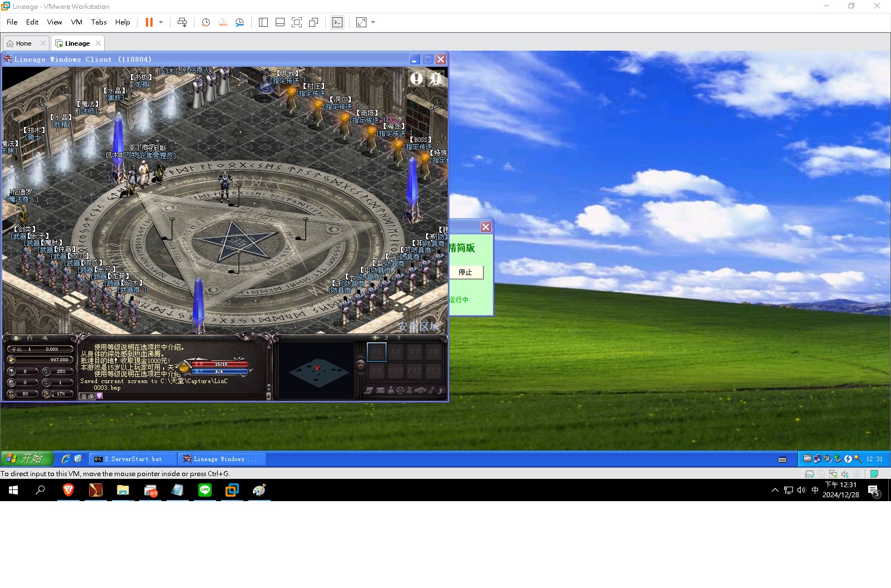Open the VM menu
Screen dimensions: 891x588
coord(77,22)
